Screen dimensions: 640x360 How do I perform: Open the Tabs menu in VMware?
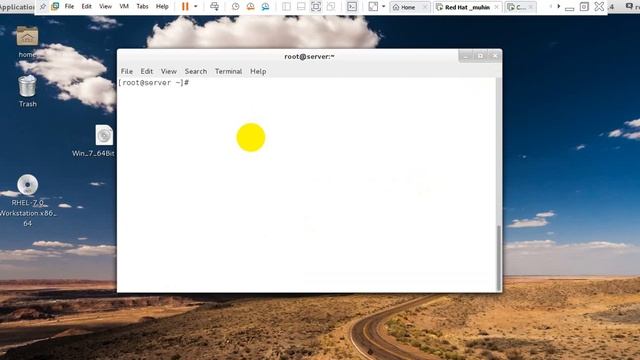tap(142, 7)
